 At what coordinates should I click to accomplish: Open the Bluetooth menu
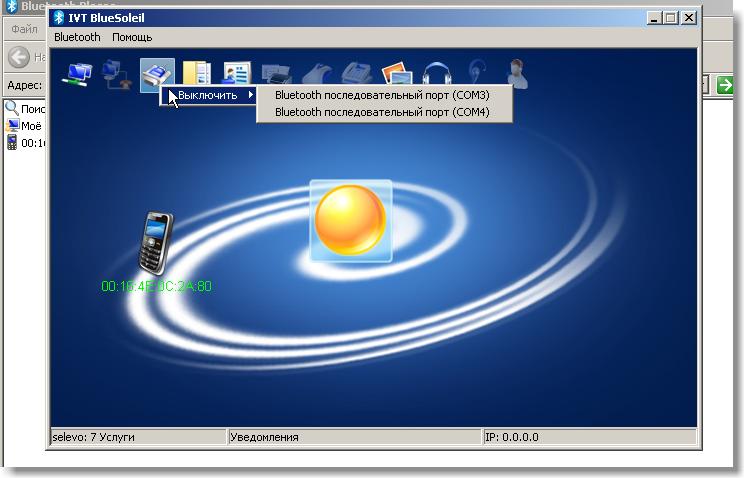pyautogui.click(x=77, y=37)
